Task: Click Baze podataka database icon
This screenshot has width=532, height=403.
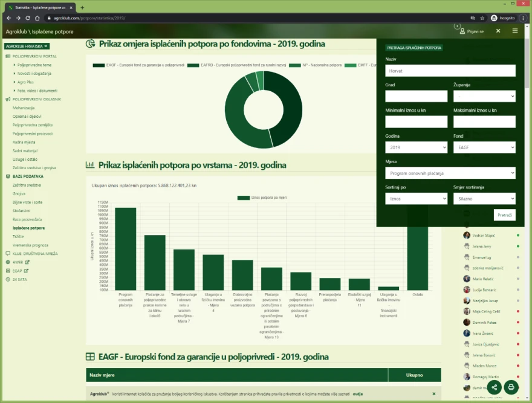Action: (8, 176)
